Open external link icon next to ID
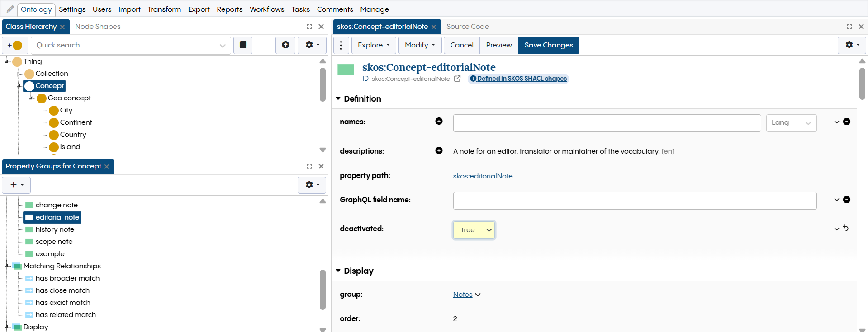 (457, 79)
